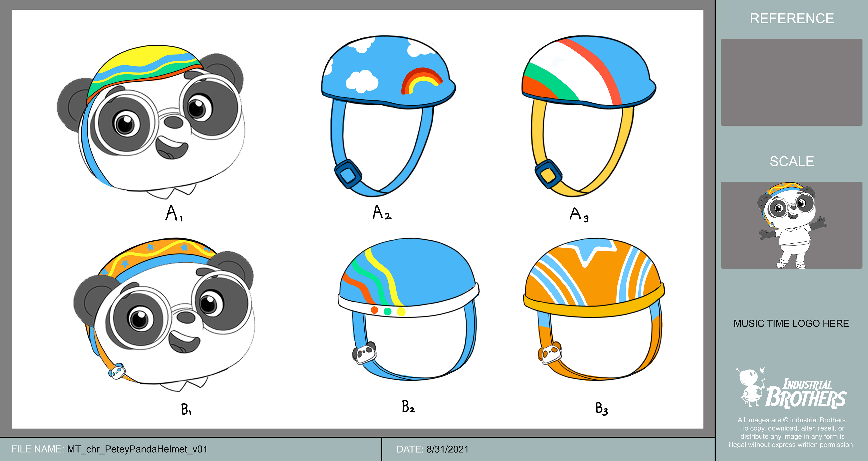Screen dimensions: 868x461
Task: Click the orange panda buckle on helmet B3
Action: pyautogui.click(x=550, y=353)
